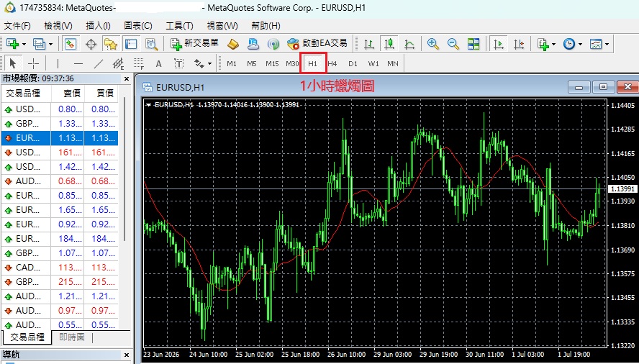
Task: Expand the Templates dropdown arrow
Action: 607,44
